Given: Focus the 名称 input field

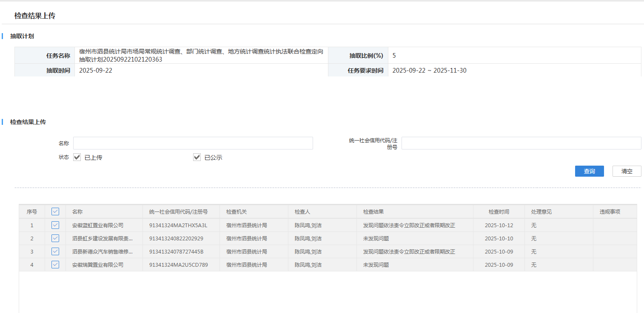Looking at the screenshot, I should [x=193, y=143].
